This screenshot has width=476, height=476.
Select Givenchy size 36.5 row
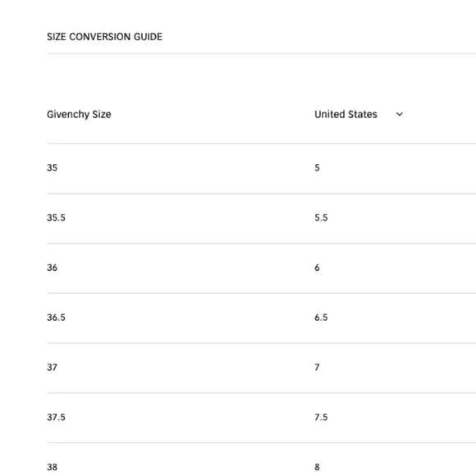[x=261, y=318]
